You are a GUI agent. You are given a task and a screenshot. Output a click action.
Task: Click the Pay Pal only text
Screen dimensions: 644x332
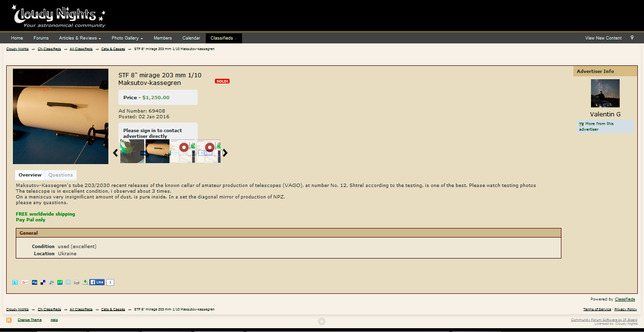click(31, 220)
